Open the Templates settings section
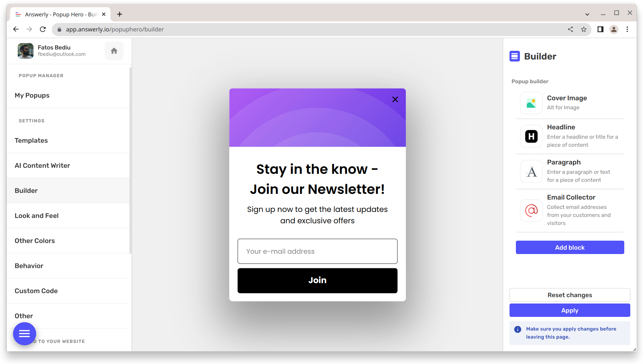643x364 pixels. (31, 140)
